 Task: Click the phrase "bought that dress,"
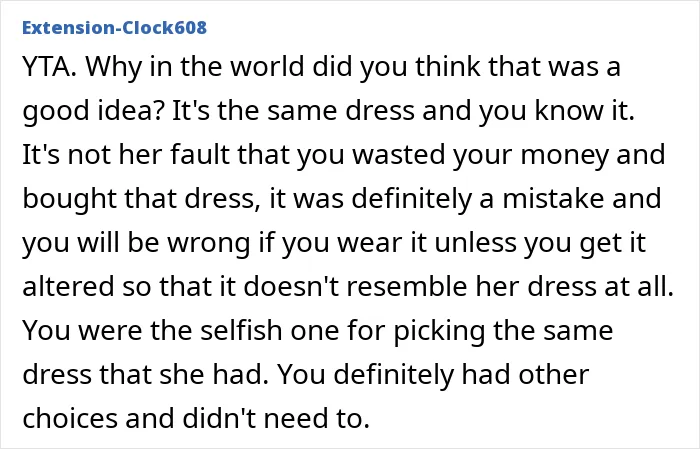click(x=142, y=199)
